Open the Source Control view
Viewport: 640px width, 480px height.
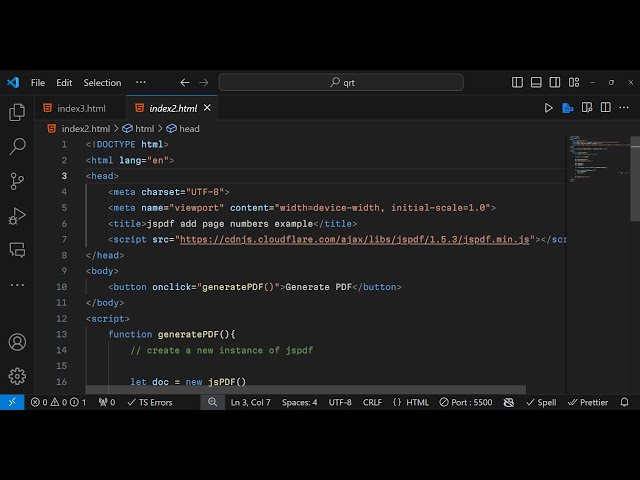point(17,181)
